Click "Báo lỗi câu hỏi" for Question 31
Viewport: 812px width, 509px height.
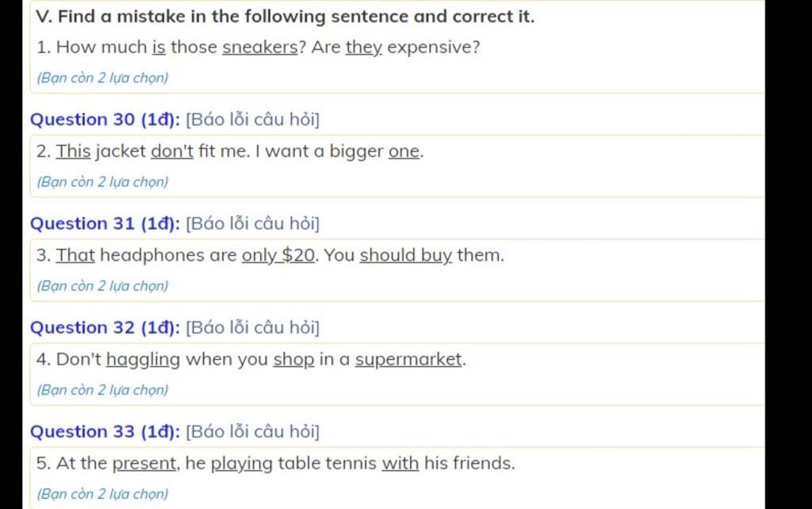pos(253,224)
